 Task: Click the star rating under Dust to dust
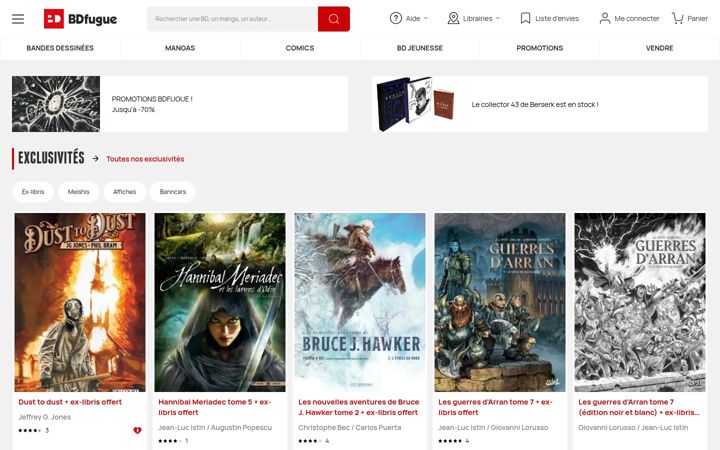(30, 430)
